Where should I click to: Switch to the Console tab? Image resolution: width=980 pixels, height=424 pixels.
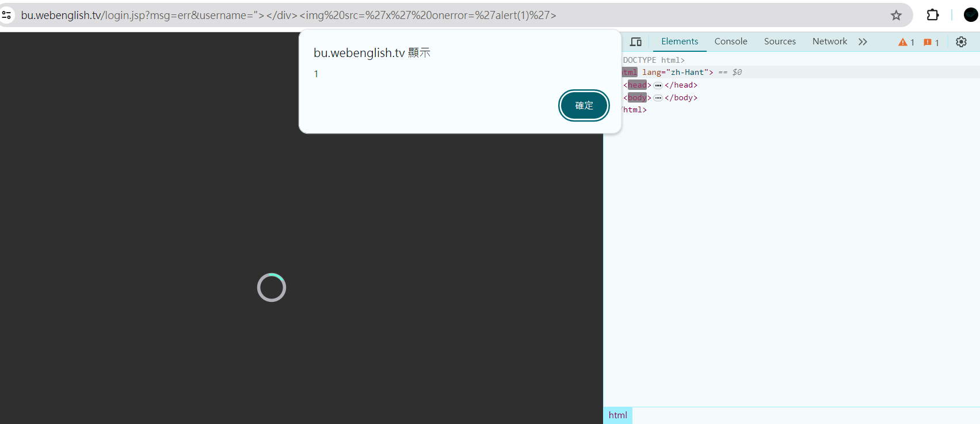pos(731,41)
